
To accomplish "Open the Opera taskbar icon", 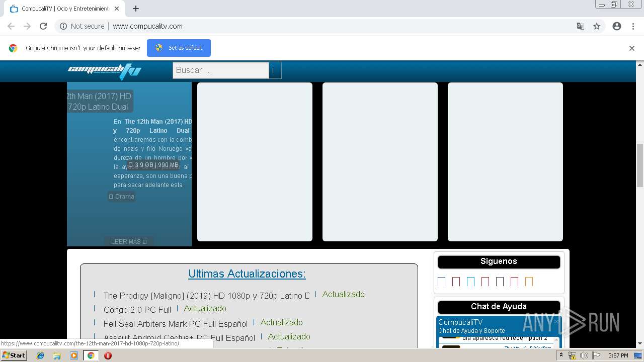I will [x=108, y=355].
